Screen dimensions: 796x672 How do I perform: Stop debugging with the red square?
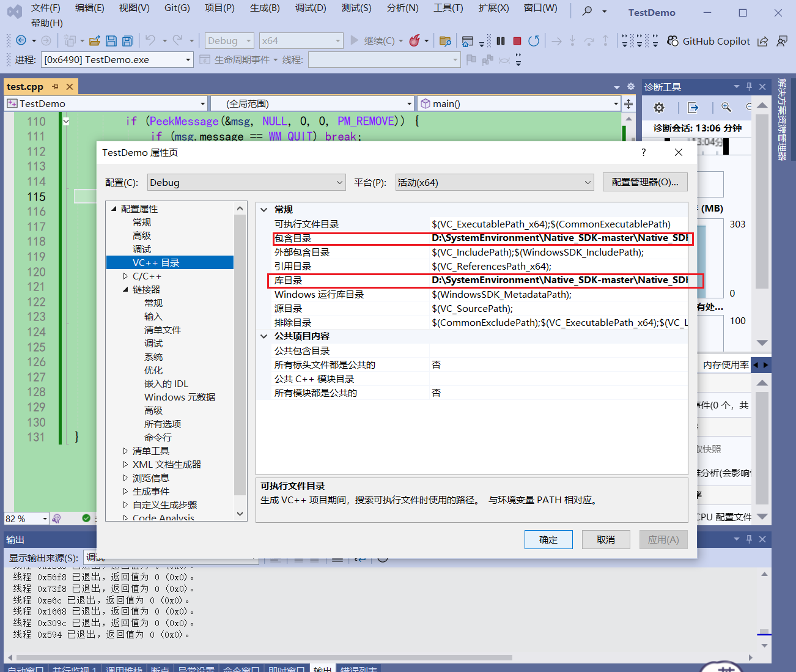click(x=517, y=41)
